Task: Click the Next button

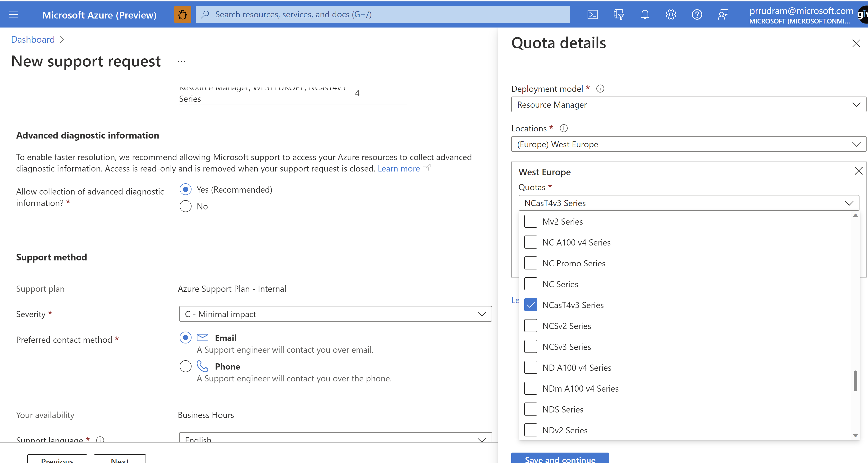Action: click(120, 459)
